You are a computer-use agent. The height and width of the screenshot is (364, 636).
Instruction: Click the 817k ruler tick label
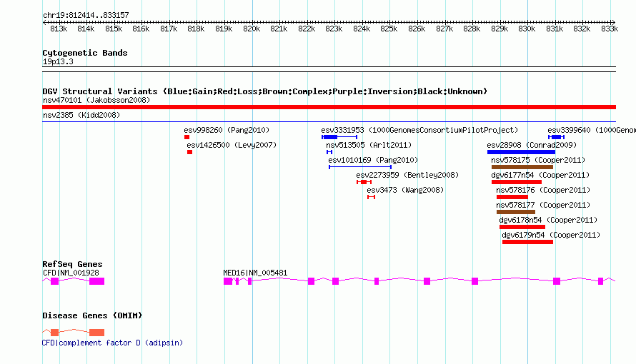point(169,29)
